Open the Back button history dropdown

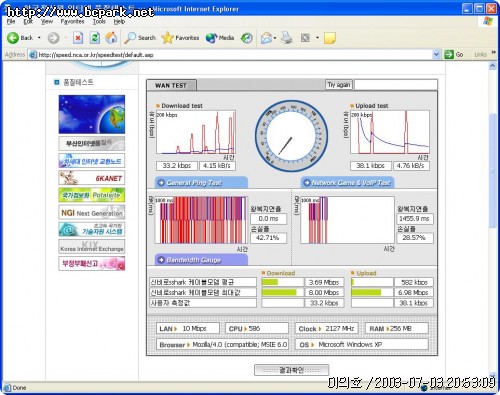click(39, 38)
